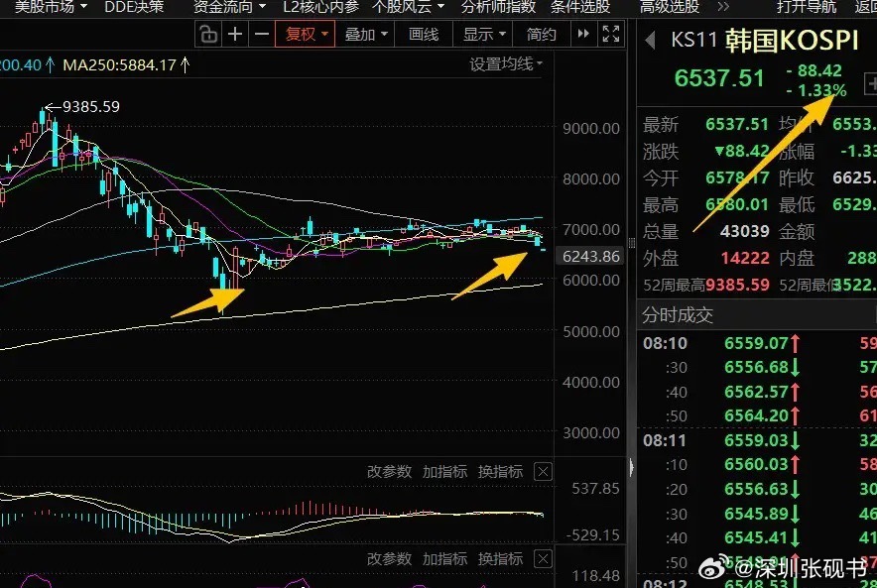
Task: Click KS11 ticker code
Action: click(693, 41)
